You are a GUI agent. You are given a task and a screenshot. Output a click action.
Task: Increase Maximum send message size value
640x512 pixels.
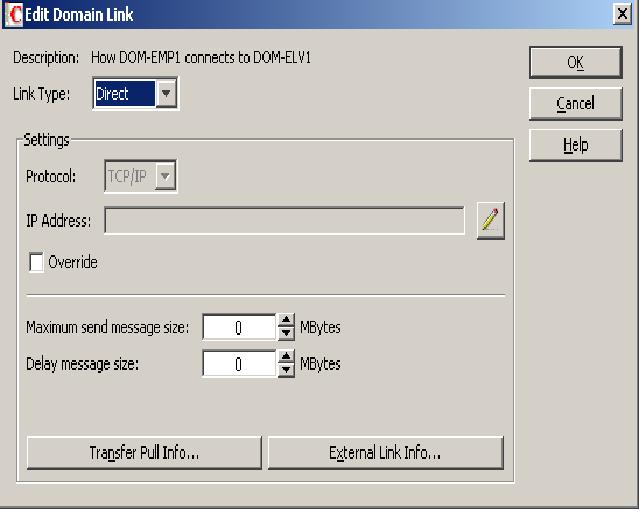(x=286, y=321)
